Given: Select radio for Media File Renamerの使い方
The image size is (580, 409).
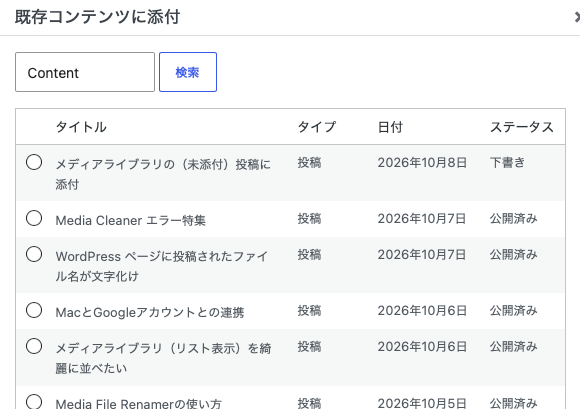Looking at the screenshot, I should tap(34, 401).
